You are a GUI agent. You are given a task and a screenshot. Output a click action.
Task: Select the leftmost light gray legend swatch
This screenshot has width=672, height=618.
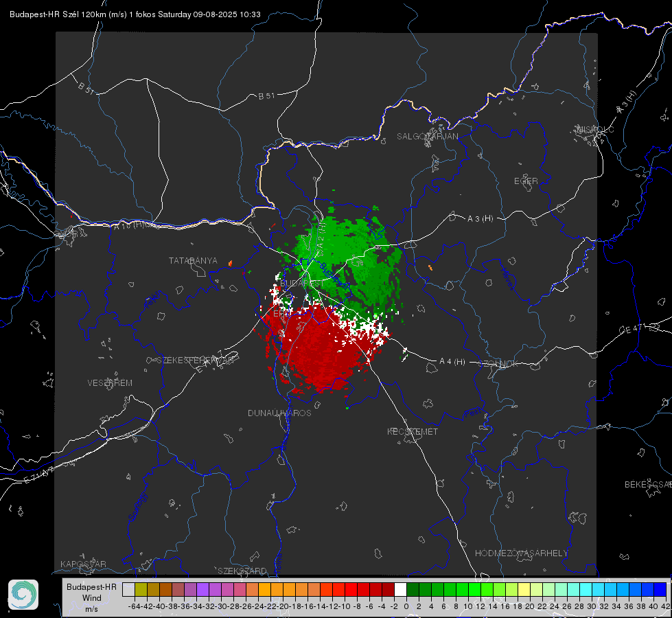[128, 589]
